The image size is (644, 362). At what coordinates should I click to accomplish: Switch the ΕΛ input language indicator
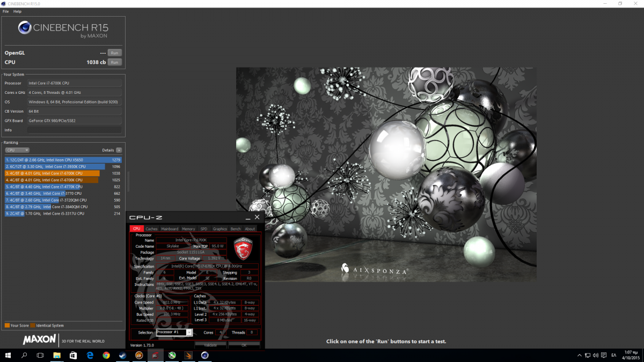coord(614,355)
